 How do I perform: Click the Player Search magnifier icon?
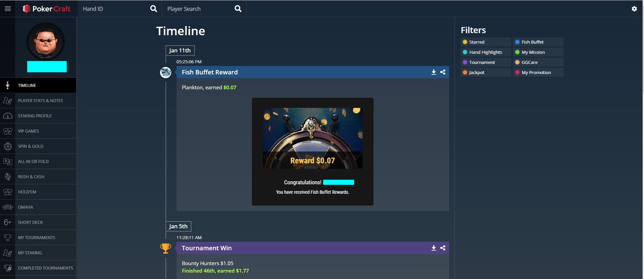(238, 9)
